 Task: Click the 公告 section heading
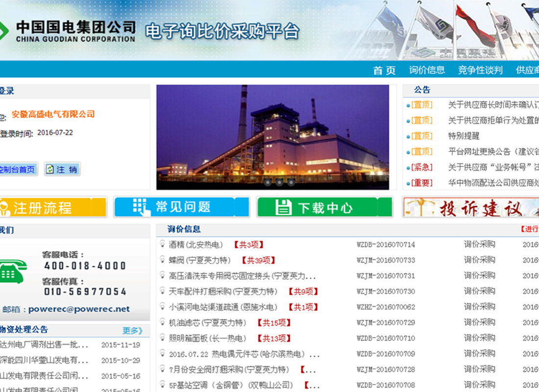coord(422,90)
